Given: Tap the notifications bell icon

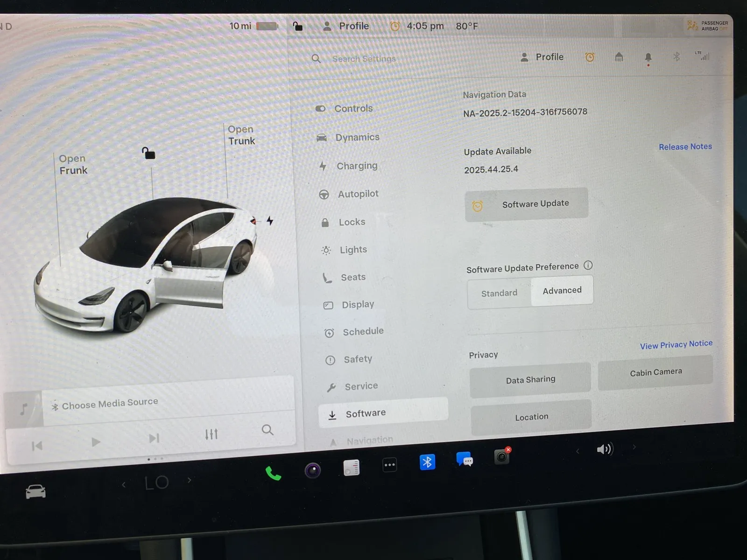Looking at the screenshot, I should pos(648,57).
